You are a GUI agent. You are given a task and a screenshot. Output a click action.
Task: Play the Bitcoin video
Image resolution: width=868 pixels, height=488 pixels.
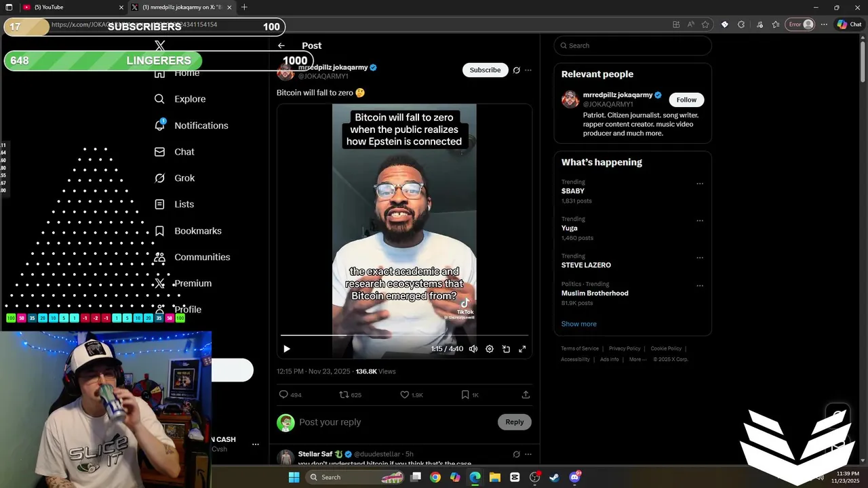coord(287,349)
